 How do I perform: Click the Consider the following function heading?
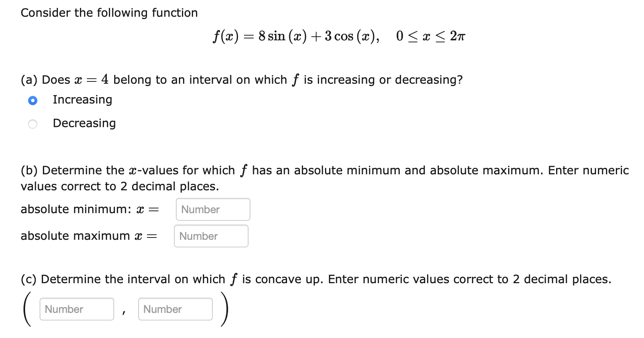point(109,13)
